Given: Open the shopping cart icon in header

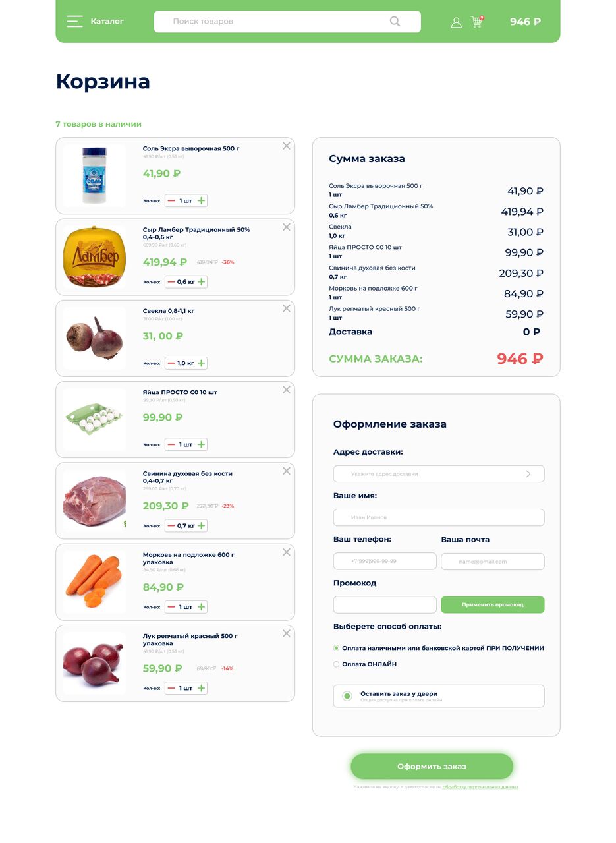Looking at the screenshot, I should coord(476,22).
